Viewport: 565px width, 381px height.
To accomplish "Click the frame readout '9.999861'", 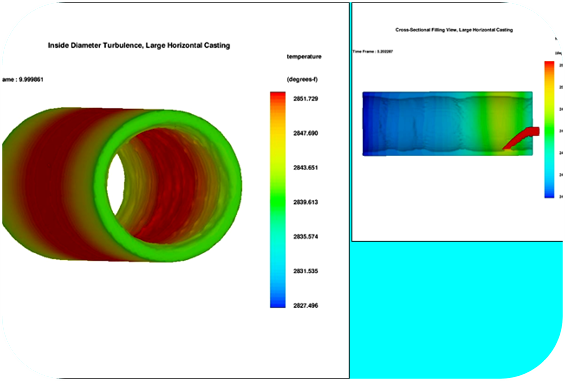I will [x=31, y=80].
